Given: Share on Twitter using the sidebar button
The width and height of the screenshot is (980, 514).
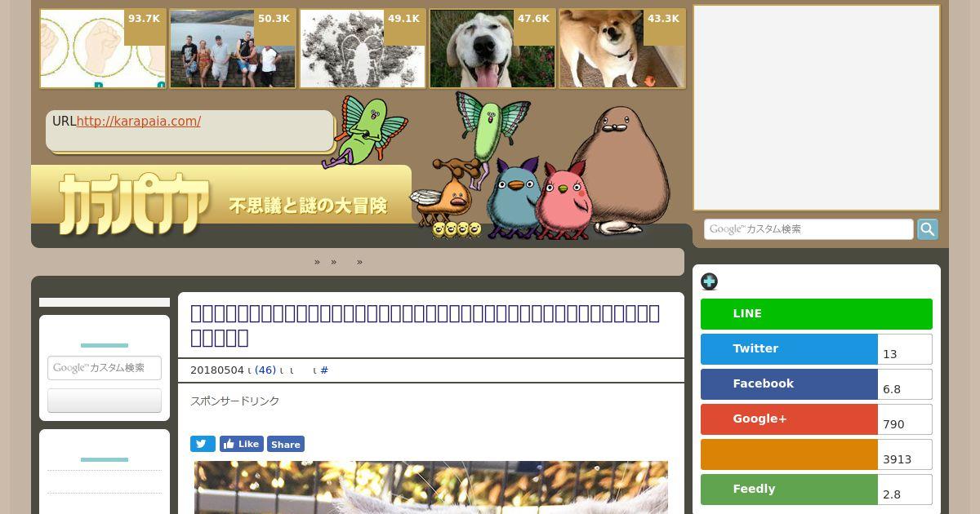Looking at the screenshot, I should pos(789,349).
